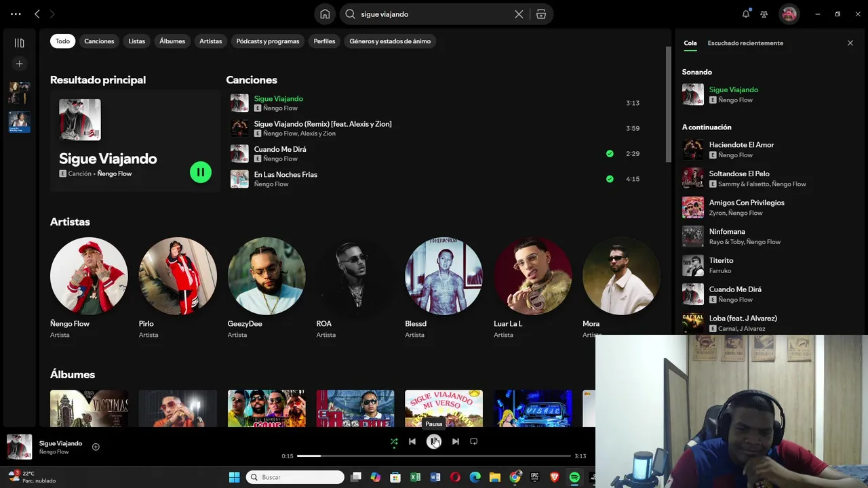Open the Blessd artist card
868x488 pixels.
[444, 288]
